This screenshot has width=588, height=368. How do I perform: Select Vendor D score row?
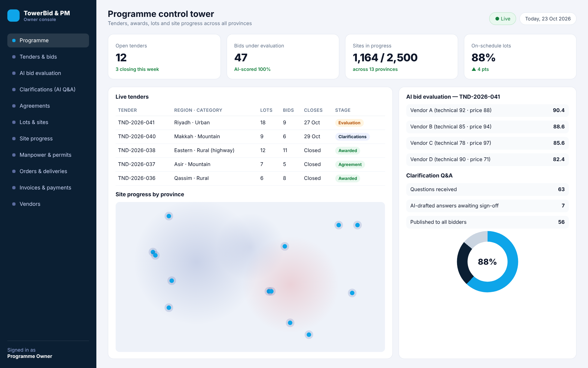click(487, 159)
